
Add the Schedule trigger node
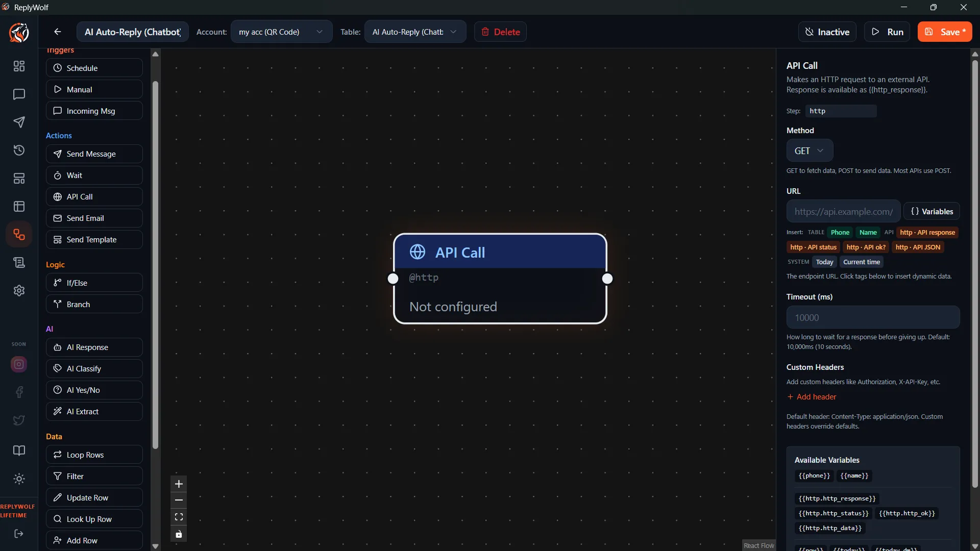pos(94,68)
